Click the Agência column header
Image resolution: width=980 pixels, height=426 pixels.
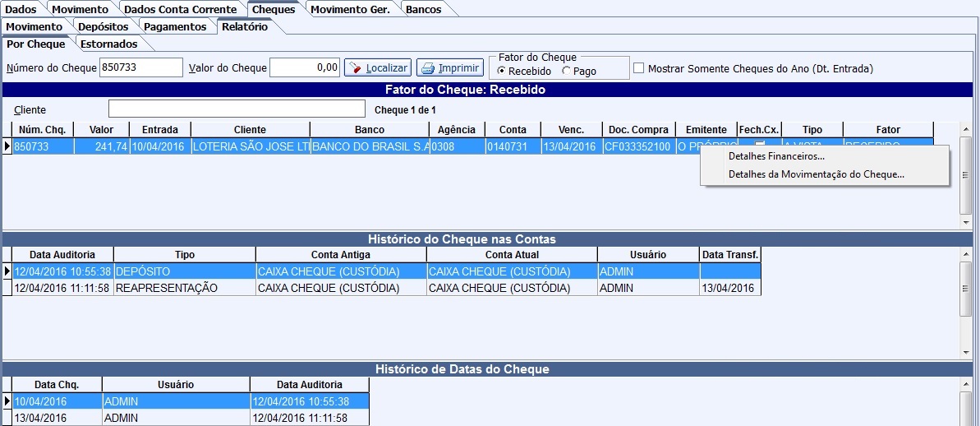pyautogui.click(x=457, y=129)
